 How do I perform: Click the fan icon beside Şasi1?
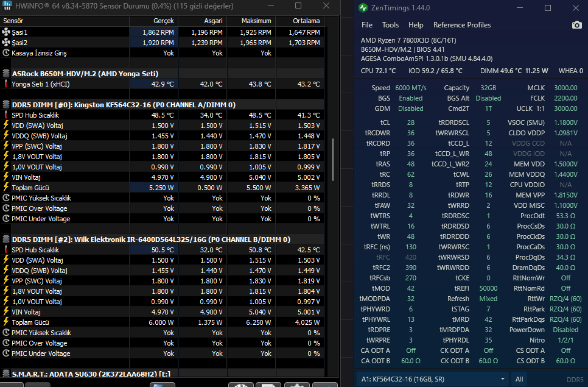pyautogui.click(x=6, y=32)
